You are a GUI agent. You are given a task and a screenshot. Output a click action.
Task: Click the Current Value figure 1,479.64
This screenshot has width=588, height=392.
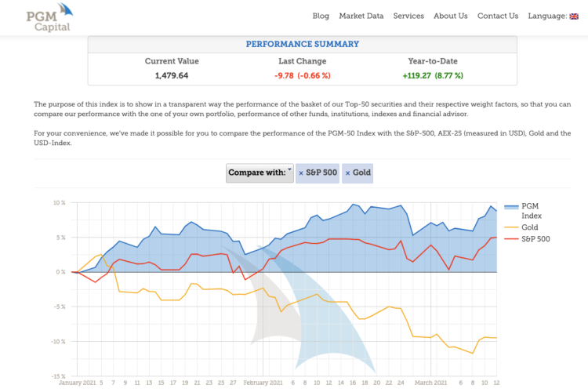172,75
